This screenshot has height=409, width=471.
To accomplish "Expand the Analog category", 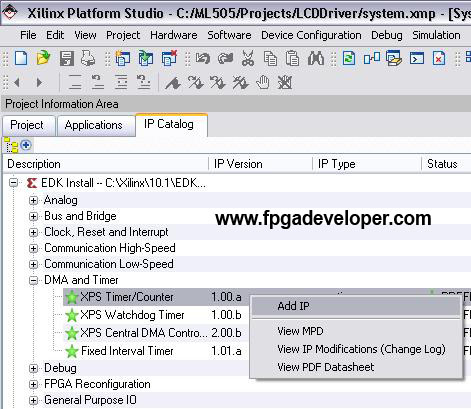I will click(33, 200).
